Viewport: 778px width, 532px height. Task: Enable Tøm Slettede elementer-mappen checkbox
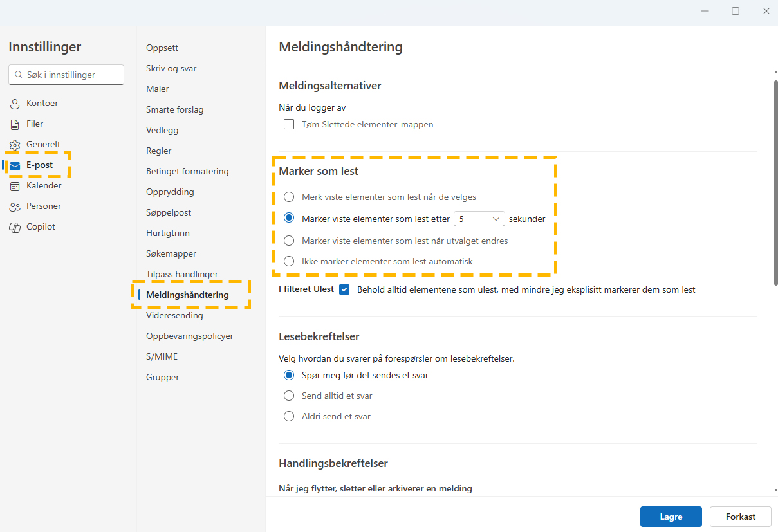(x=289, y=124)
